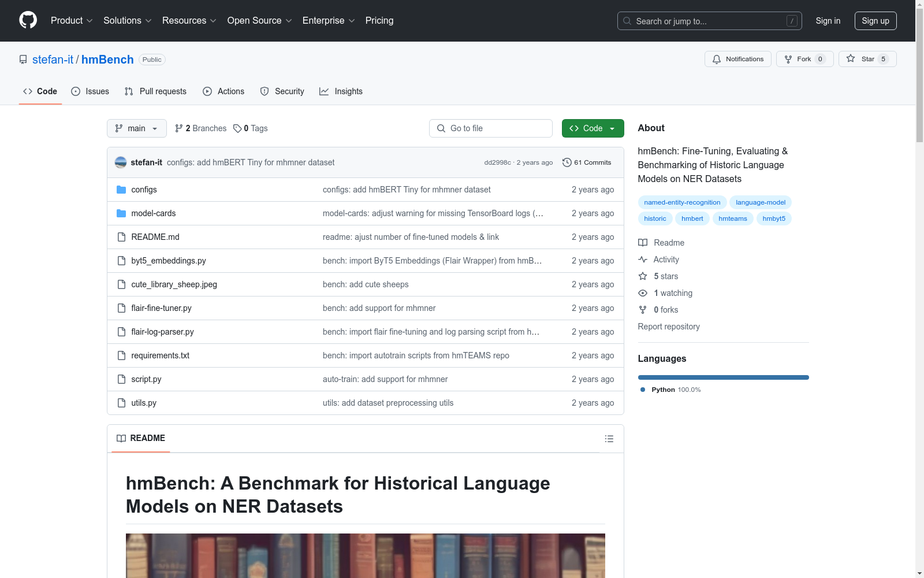Click stefan-it's avatar in commit header
This screenshot has height=578, width=924.
pos(121,162)
